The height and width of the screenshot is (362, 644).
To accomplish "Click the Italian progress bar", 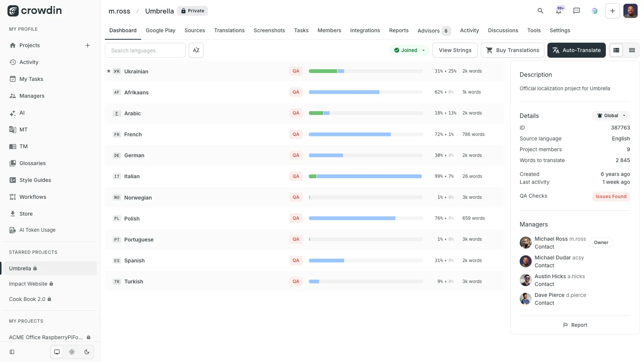I will pyautogui.click(x=365, y=176).
